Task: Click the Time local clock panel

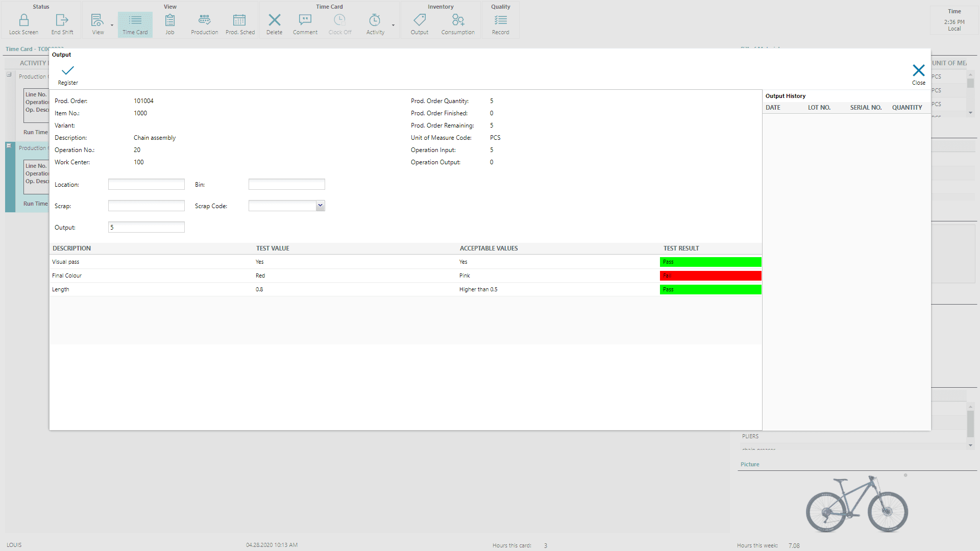Action: 954,20
